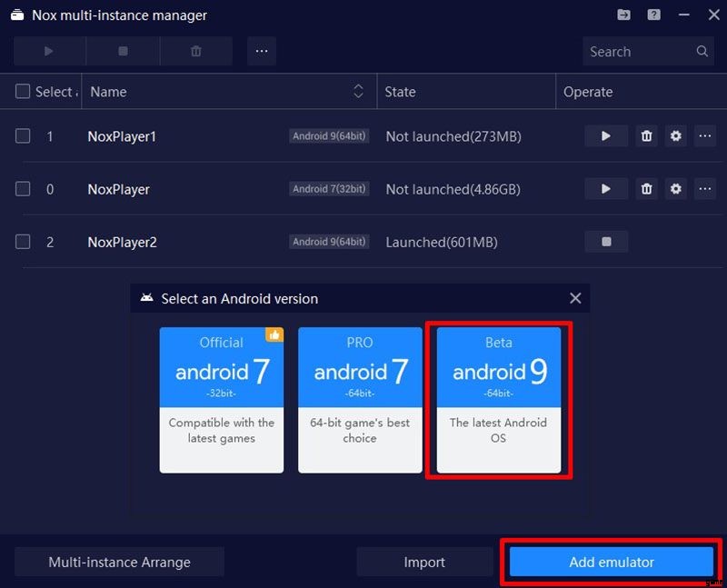Check the box for NoxPlayer2

click(23, 242)
